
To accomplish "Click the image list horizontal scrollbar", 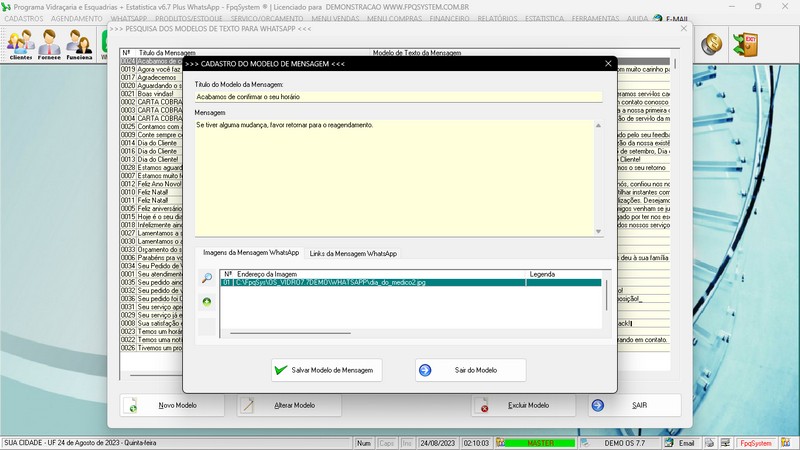I will tap(290, 333).
